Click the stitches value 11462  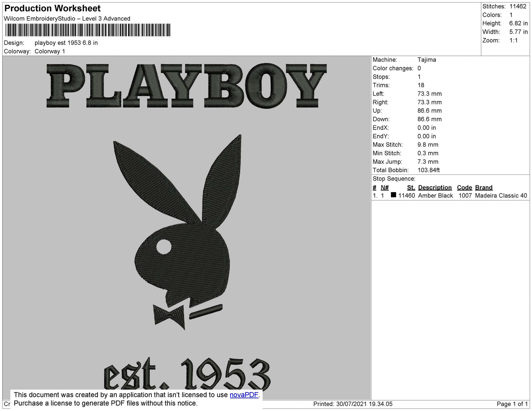click(x=518, y=6)
